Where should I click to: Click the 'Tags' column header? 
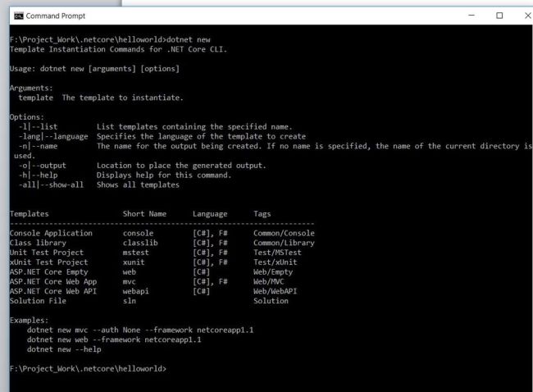262,214
